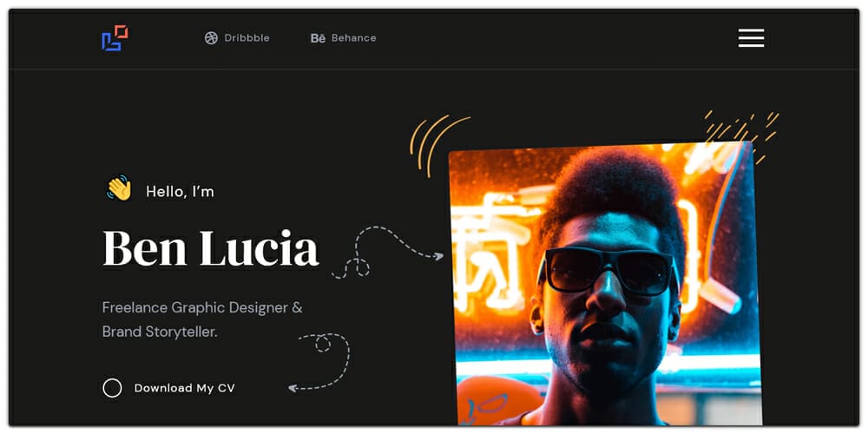Click the Behance Bē icon

point(318,38)
